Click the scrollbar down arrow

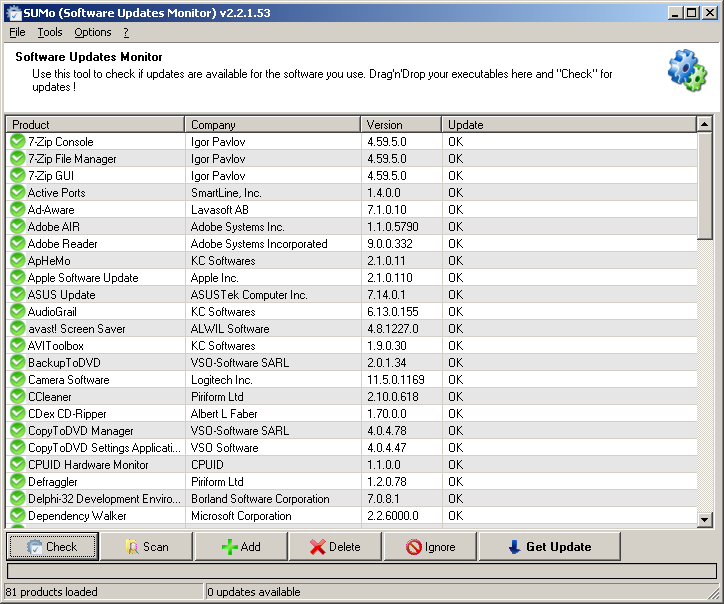coord(705,519)
